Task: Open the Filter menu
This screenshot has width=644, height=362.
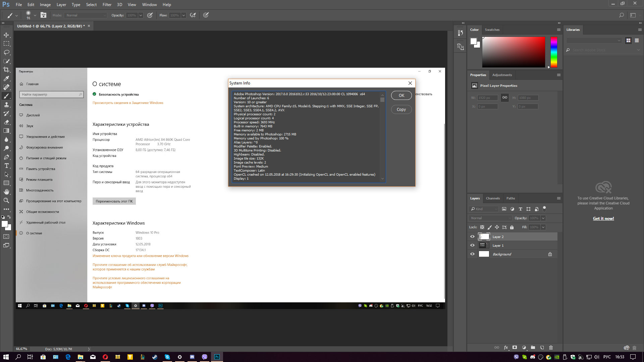Action: pos(107,5)
